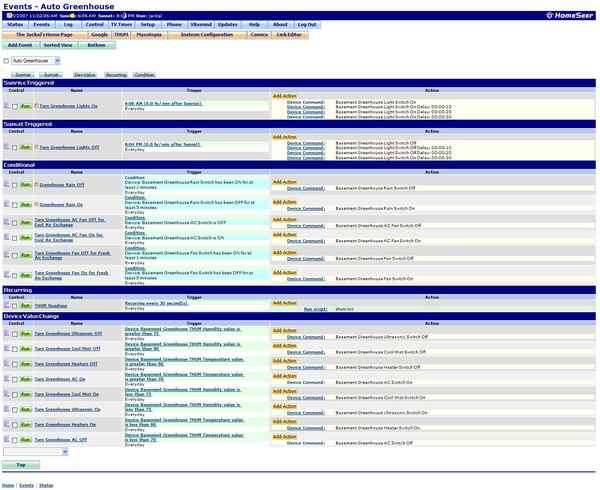Open the Events menu tab

pos(42,24)
